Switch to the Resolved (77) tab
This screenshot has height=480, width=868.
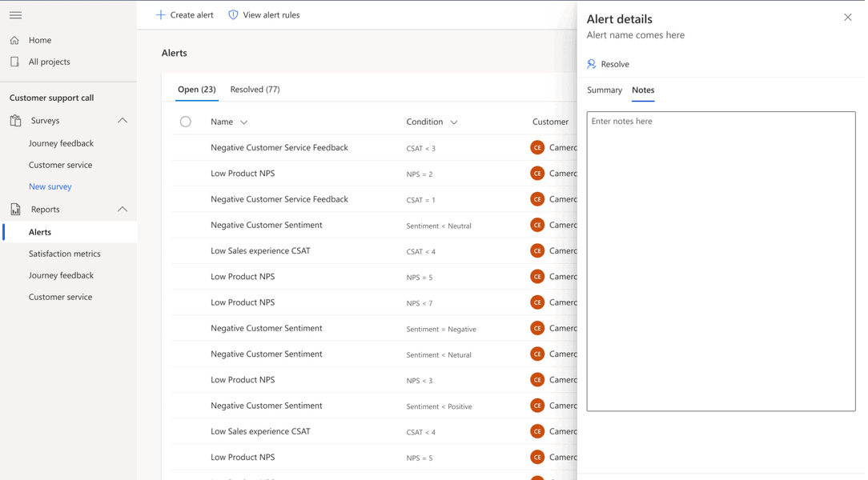[255, 90]
